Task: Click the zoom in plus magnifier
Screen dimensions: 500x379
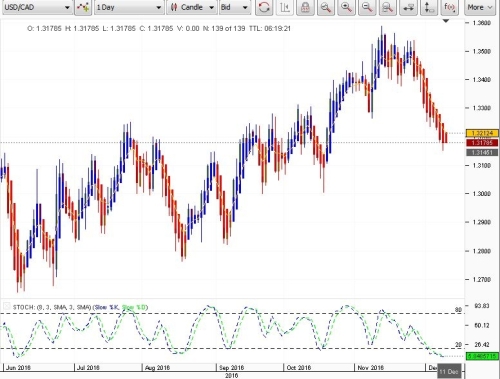Action: 347,7
